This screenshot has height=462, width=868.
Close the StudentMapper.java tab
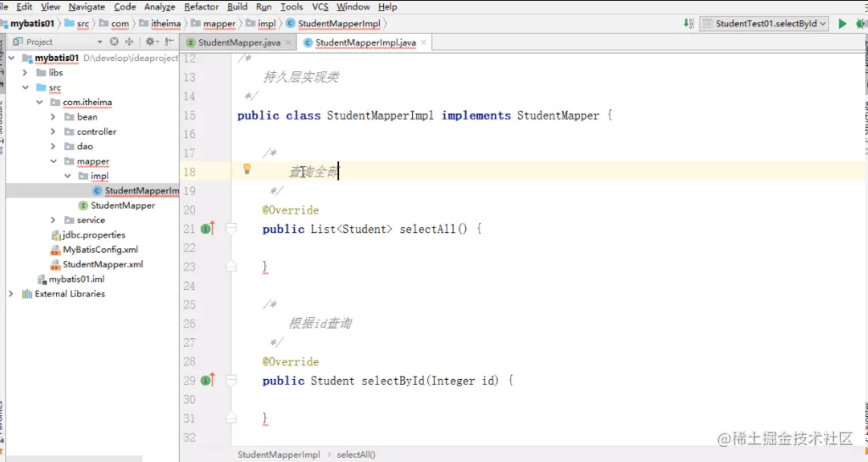click(288, 42)
